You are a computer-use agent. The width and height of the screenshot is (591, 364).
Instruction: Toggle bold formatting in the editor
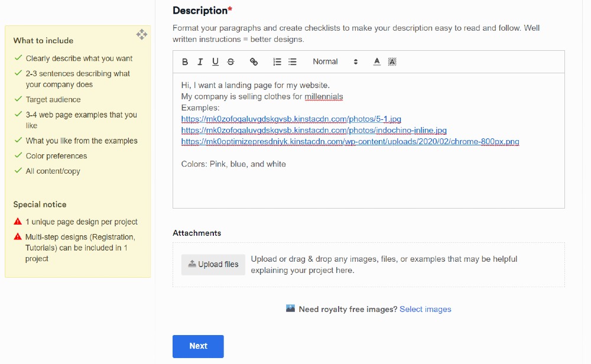click(x=185, y=62)
